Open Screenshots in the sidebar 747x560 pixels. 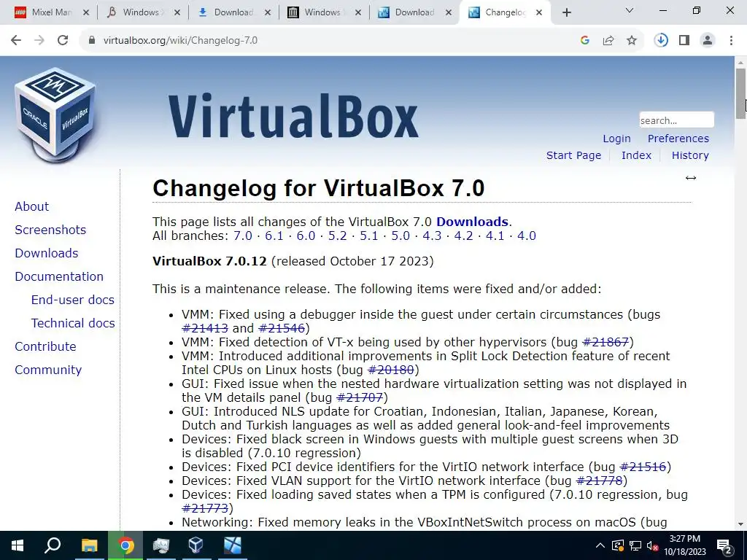(50, 230)
